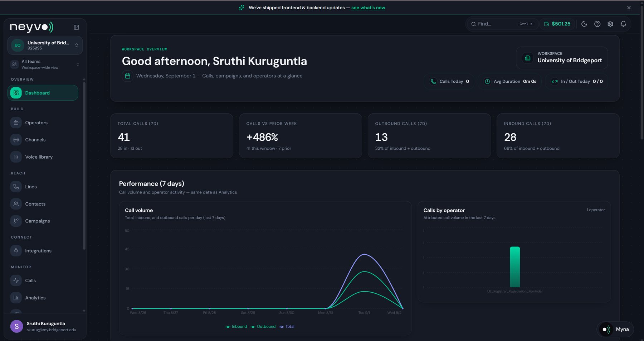Image resolution: width=644 pixels, height=341 pixels.
Task: Open wallet balance $501.25
Action: [557, 24]
